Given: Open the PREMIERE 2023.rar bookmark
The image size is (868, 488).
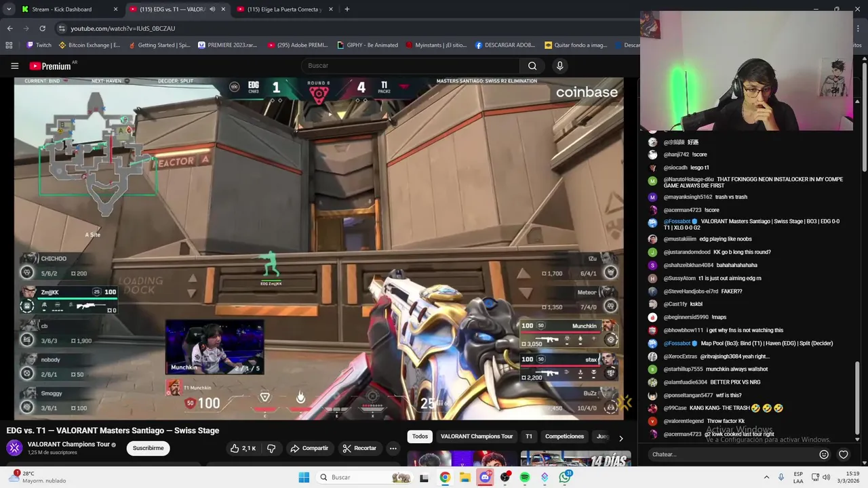Looking at the screenshot, I should [228, 45].
